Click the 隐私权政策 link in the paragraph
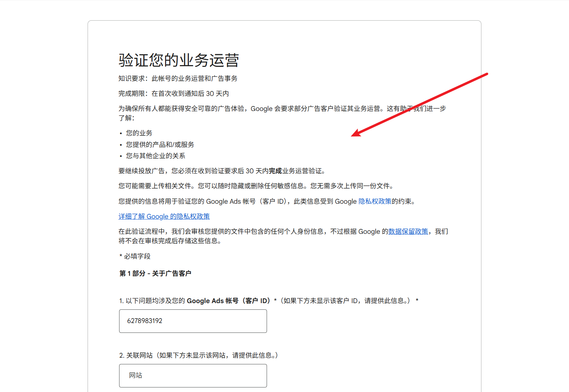Image resolution: width=569 pixels, height=392 pixels. click(x=375, y=201)
